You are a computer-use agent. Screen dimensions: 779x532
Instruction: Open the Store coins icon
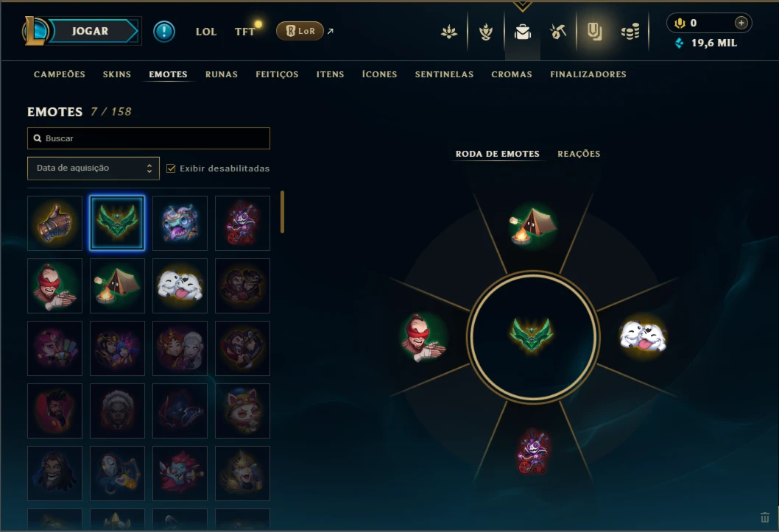click(630, 32)
